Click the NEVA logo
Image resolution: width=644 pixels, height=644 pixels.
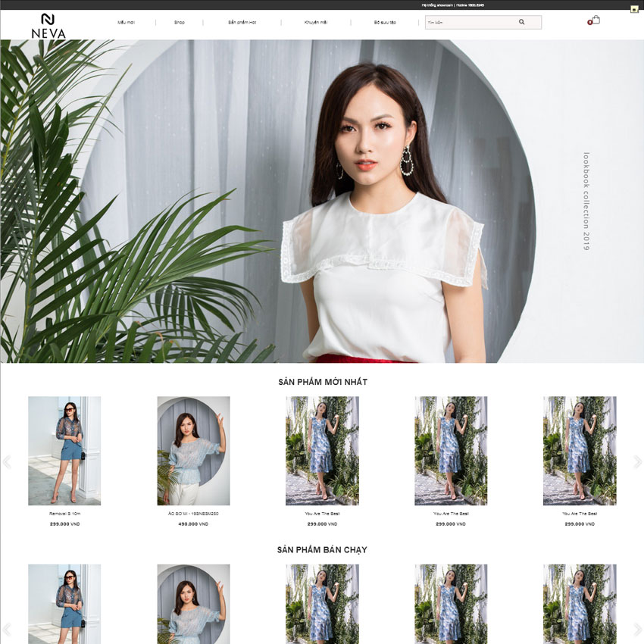tap(48, 25)
